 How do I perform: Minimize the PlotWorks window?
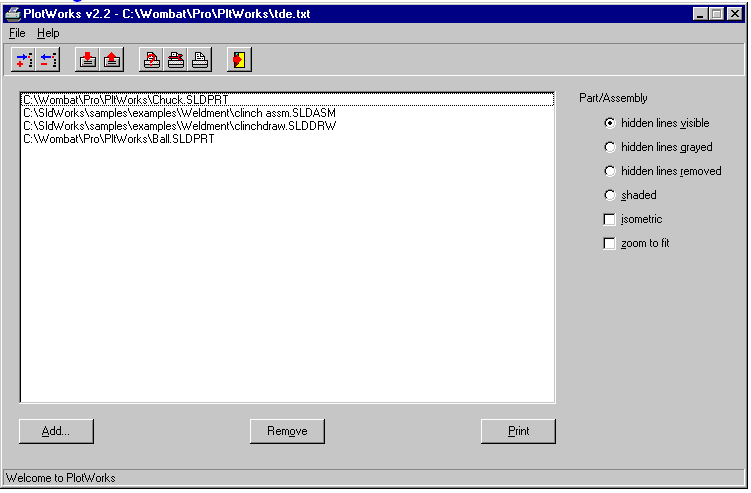[700, 14]
